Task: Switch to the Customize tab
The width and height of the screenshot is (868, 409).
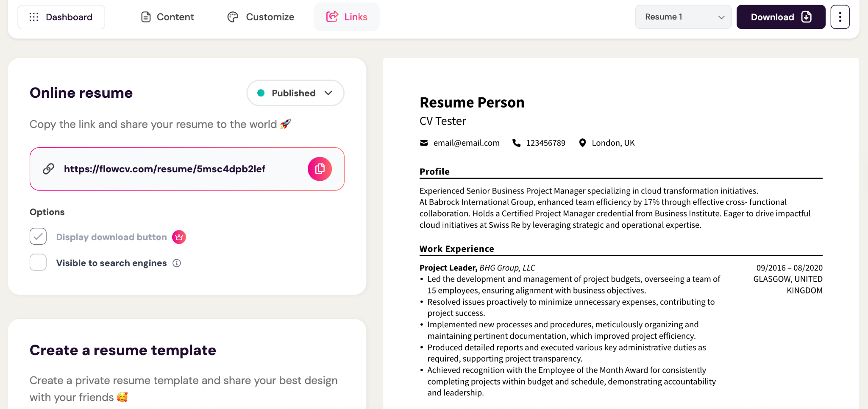Action: point(261,17)
